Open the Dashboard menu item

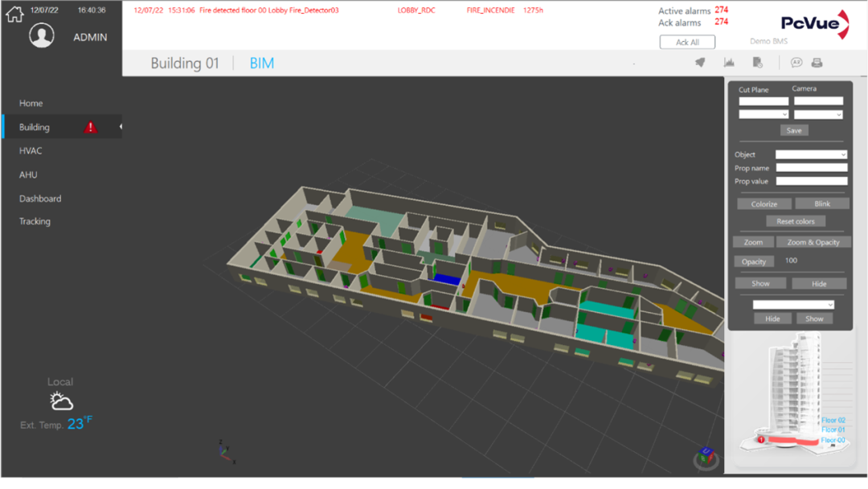pos(41,198)
